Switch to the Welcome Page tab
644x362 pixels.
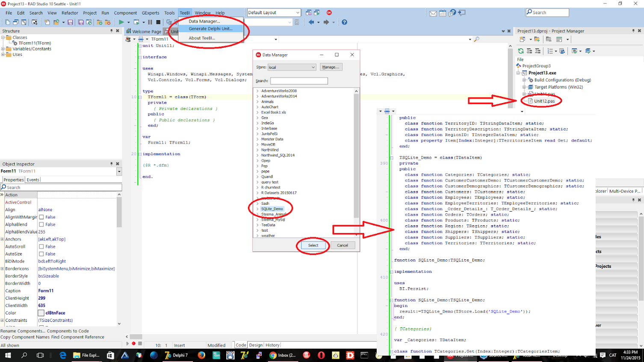coord(144,32)
